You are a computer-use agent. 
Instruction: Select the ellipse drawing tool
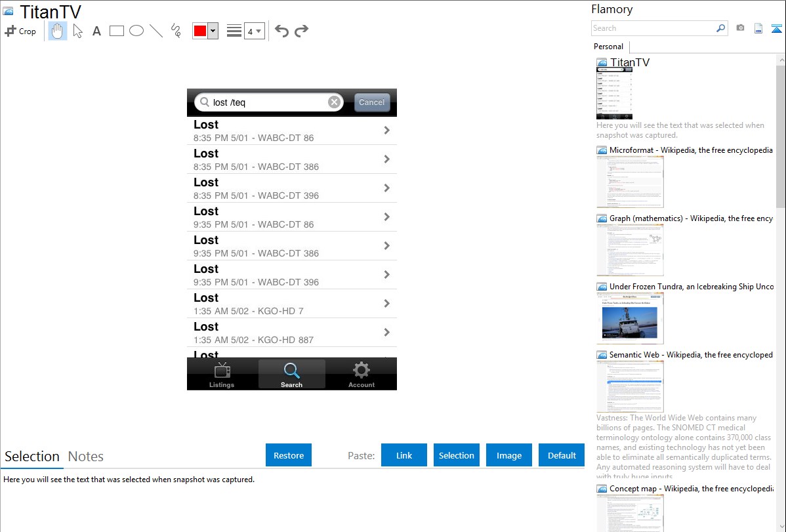pyautogui.click(x=136, y=31)
